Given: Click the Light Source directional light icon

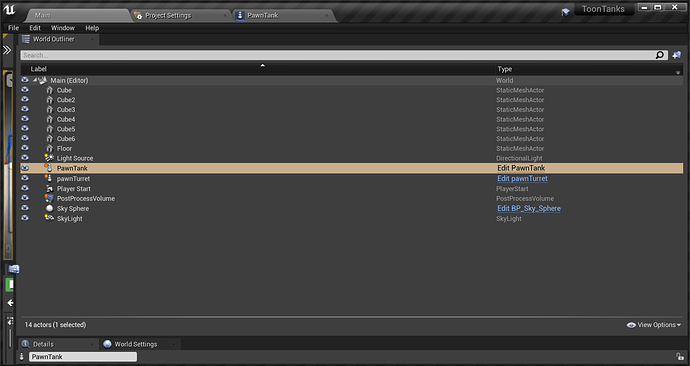Looking at the screenshot, I should click(49, 157).
